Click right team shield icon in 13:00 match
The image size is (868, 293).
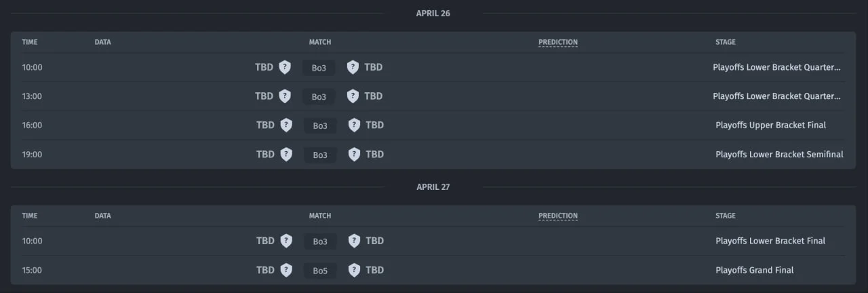coord(353,96)
